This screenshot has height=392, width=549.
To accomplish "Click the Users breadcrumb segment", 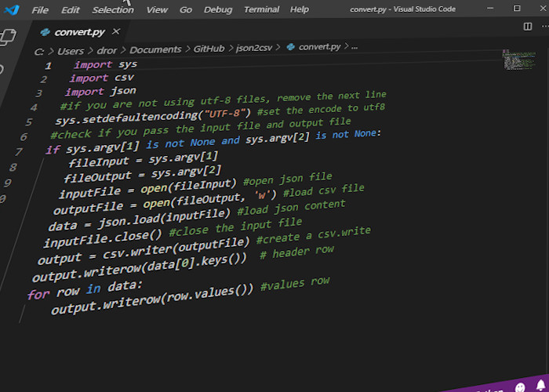I will coord(71,51).
